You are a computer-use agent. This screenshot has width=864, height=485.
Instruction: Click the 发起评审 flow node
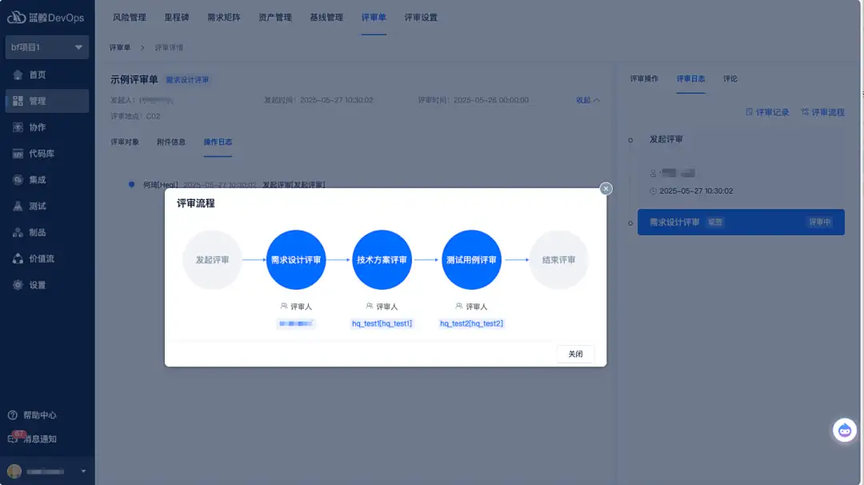(x=212, y=260)
